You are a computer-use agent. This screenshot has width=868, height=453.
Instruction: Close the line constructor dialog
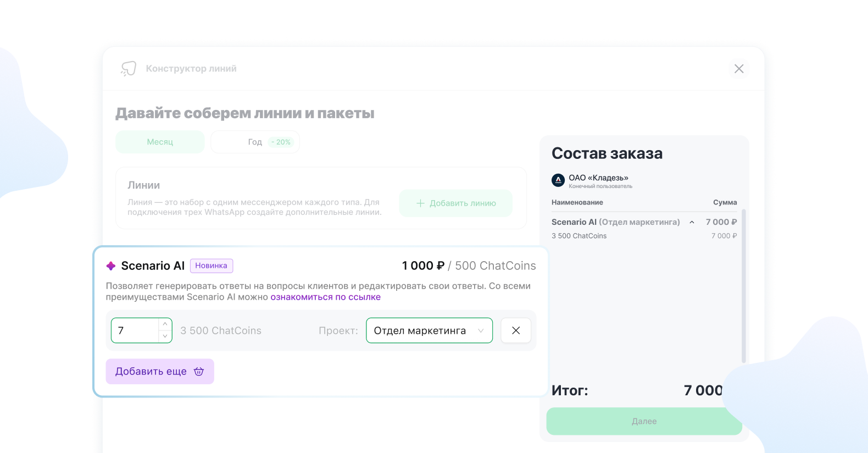(x=739, y=69)
